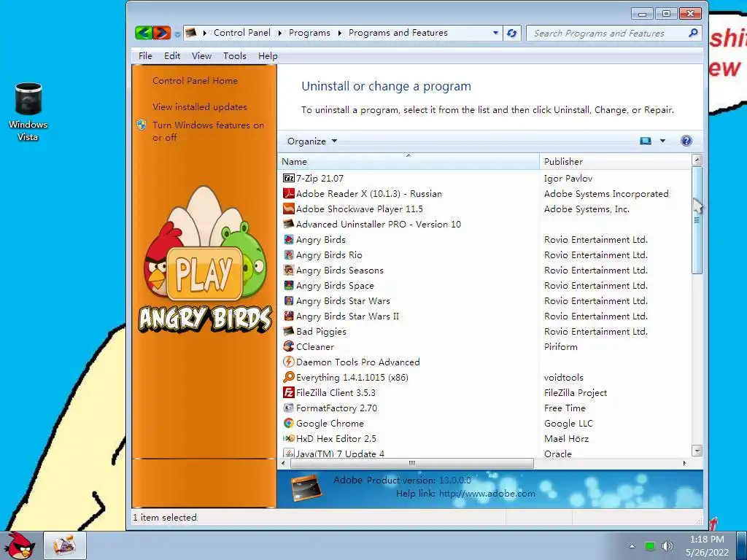The image size is (747, 560).
Task: Expand the arrow after Control Panel breadcrumb
Action: pyautogui.click(x=279, y=33)
